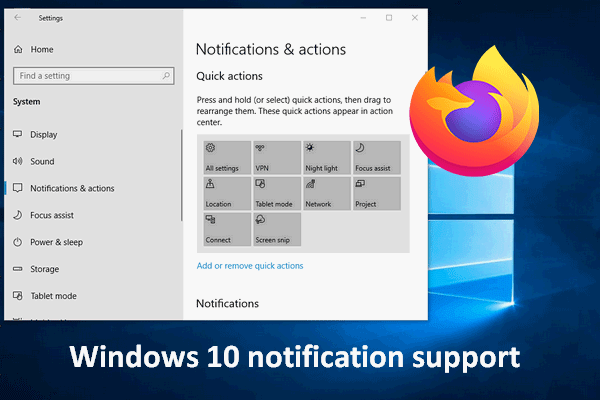Viewport: 600px width, 400px height.
Task: Select the Tablet mode quick action tile
Action: [277, 193]
